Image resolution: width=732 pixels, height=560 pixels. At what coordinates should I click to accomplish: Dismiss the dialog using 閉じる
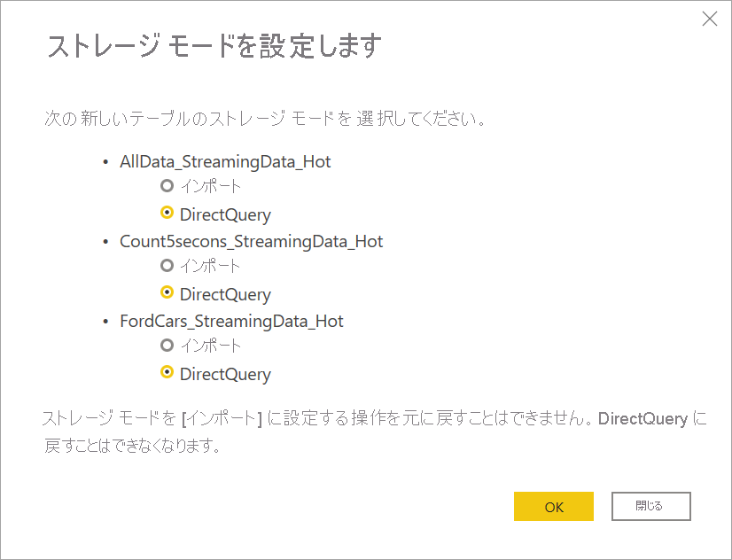tap(650, 506)
